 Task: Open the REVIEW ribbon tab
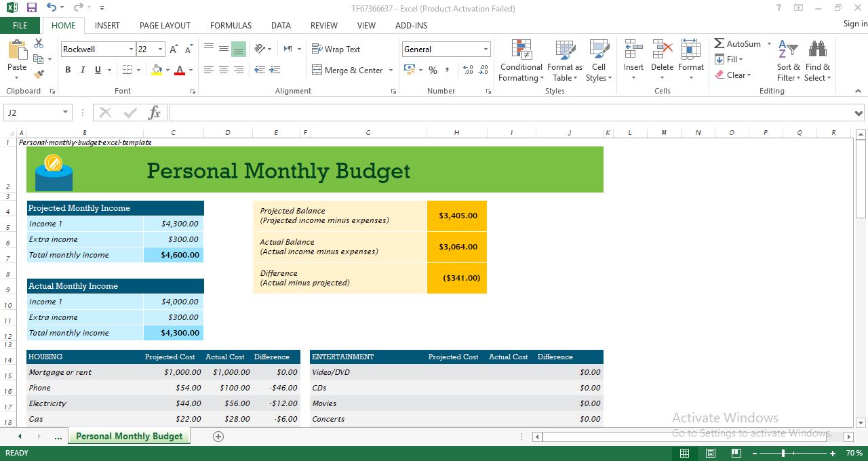323,25
